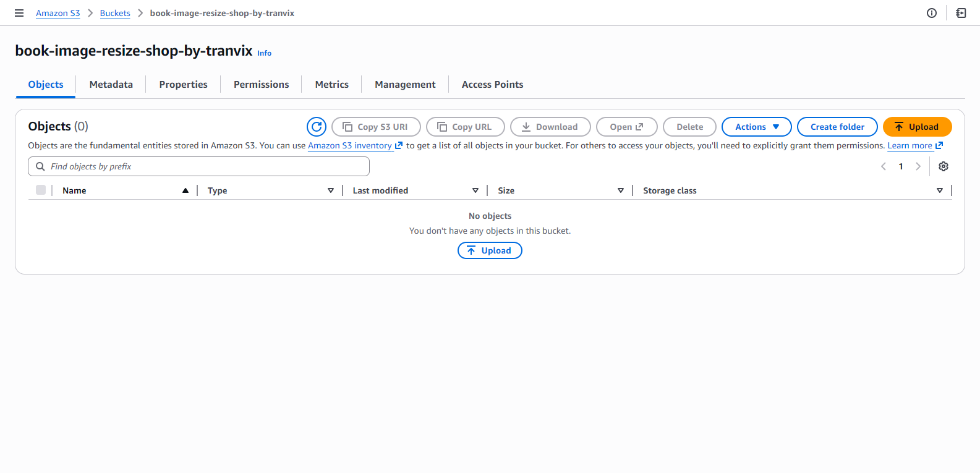Click the Size column header label
This screenshot has height=473, width=980.
coord(506,190)
